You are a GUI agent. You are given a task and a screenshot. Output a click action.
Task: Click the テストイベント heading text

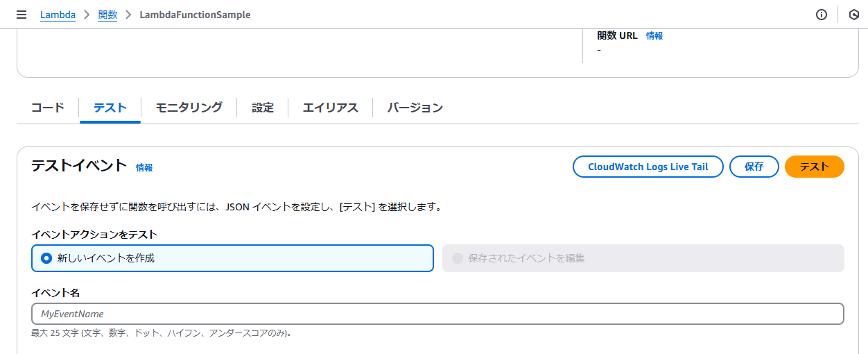click(x=79, y=165)
